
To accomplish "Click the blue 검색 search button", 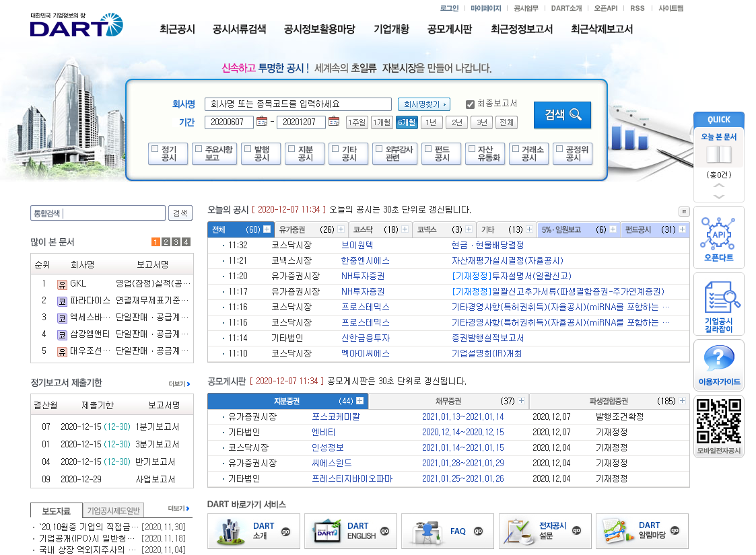I will pos(562,114).
